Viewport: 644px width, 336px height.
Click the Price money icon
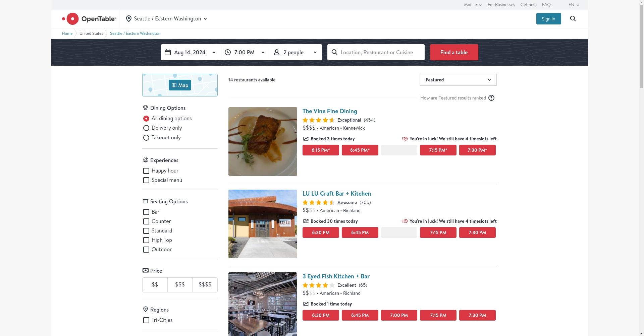(145, 271)
